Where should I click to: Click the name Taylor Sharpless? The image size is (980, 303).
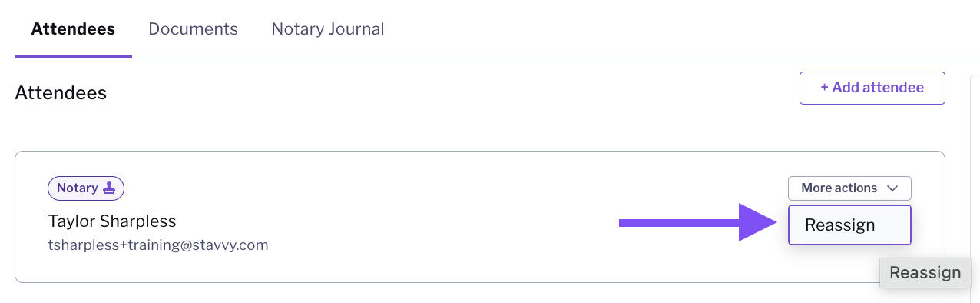click(112, 221)
